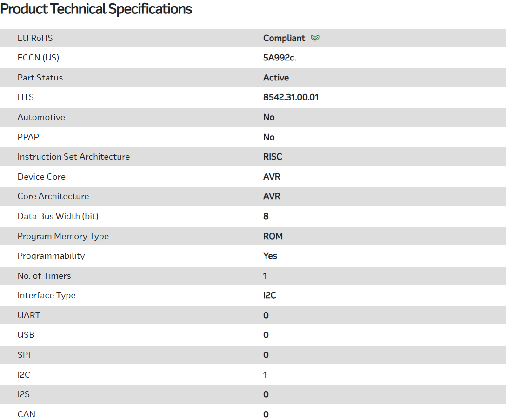Select the Device Core label
The height and width of the screenshot is (420, 506).
(41, 177)
